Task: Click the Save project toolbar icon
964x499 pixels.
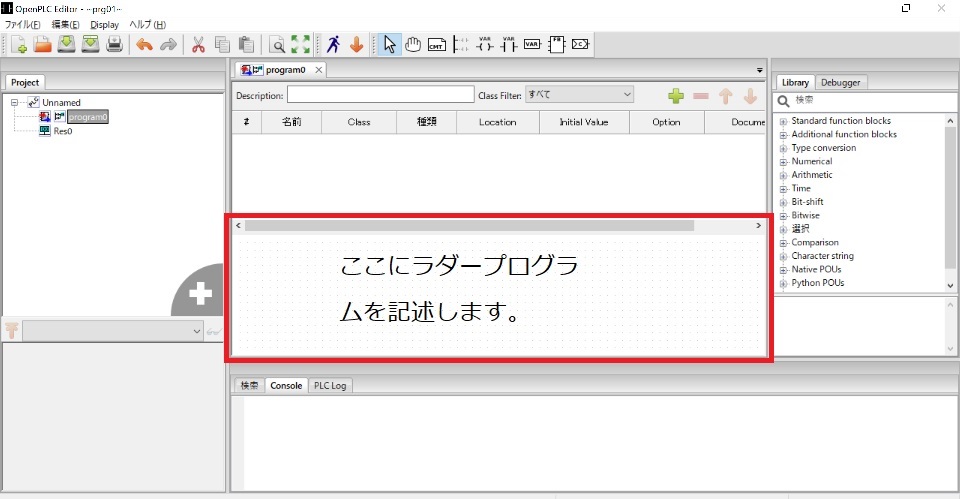Action: click(66, 44)
